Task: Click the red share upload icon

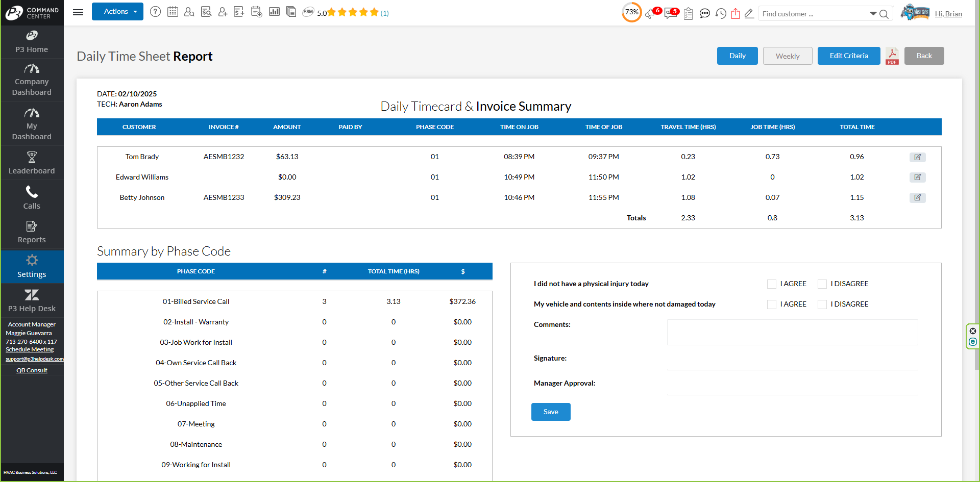Action: click(735, 14)
